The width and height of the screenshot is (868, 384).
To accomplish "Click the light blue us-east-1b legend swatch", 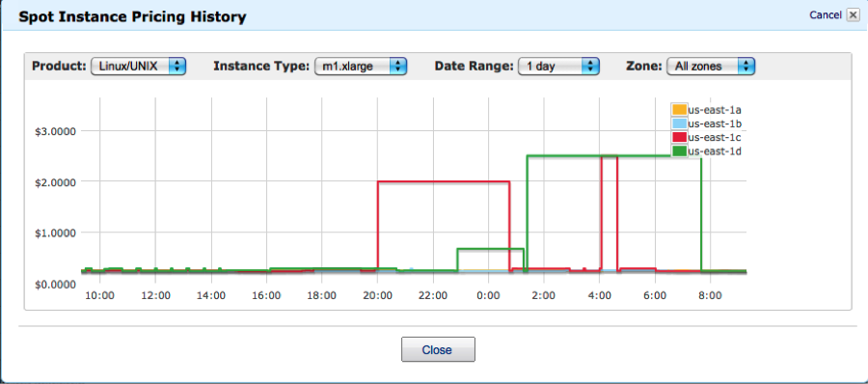I will click(x=679, y=123).
